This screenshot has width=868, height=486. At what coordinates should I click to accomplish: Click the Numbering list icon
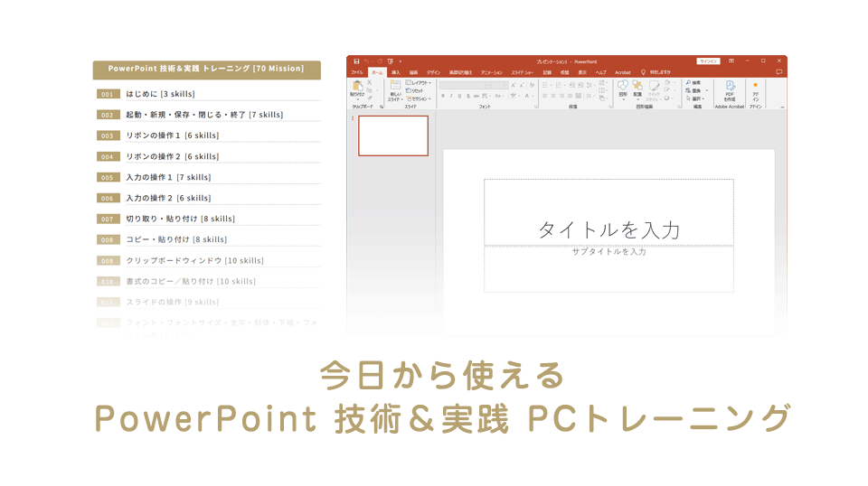click(560, 85)
